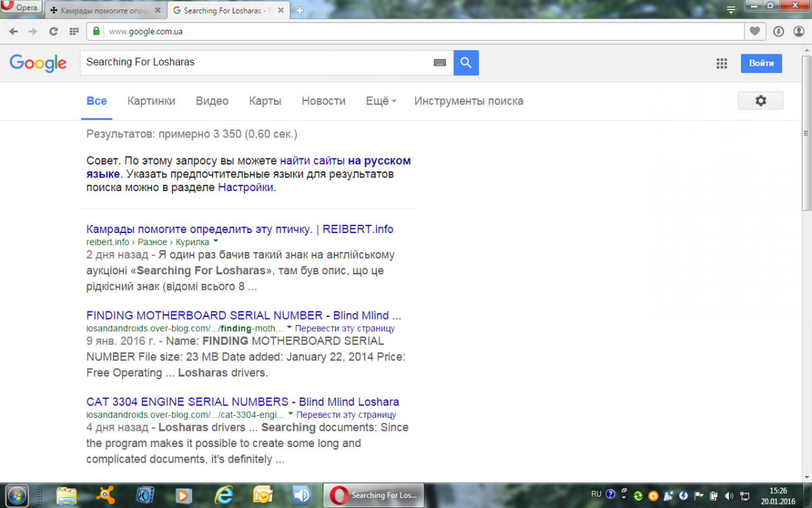Open the media player taskbar icon
Viewport: 812px width, 508px height.
tap(182, 495)
